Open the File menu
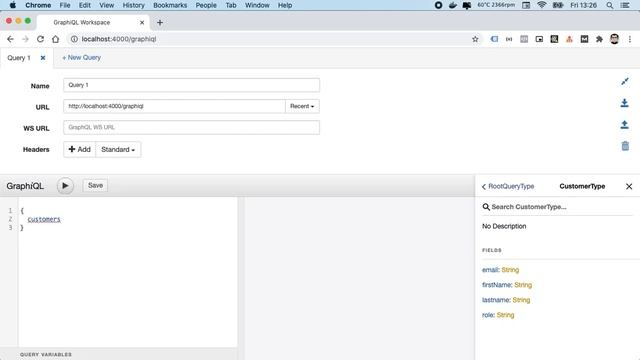The width and height of the screenshot is (640, 360). 65,5
